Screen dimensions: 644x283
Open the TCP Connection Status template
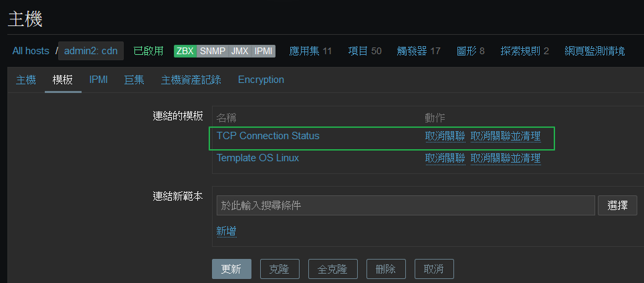[x=267, y=136]
